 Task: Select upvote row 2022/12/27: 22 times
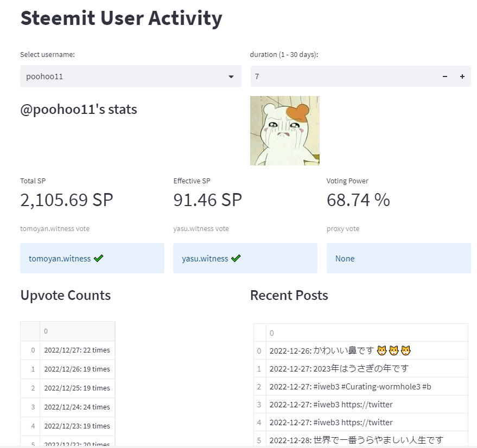77,350
